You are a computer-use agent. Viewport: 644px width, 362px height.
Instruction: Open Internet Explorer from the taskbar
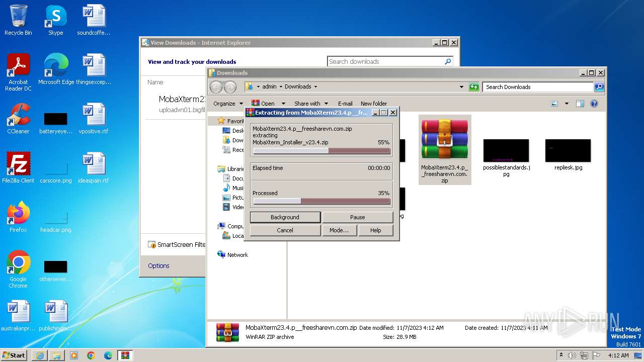click(x=40, y=355)
